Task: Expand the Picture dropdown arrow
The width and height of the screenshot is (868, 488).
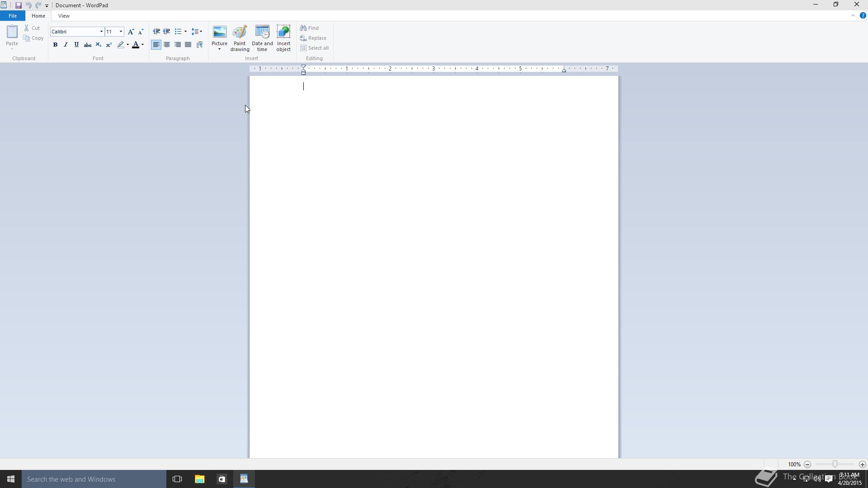Action: tap(219, 49)
